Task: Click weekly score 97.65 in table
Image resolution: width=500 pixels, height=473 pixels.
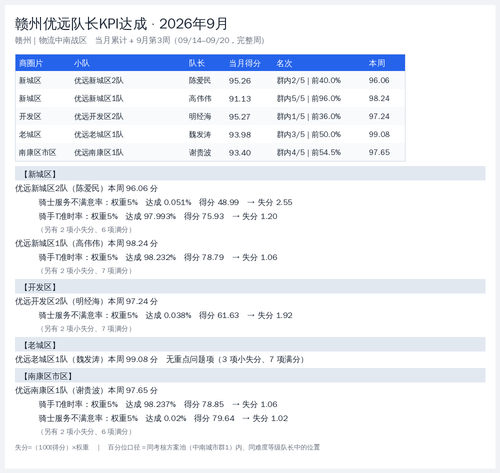Action: tap(379, 152)
